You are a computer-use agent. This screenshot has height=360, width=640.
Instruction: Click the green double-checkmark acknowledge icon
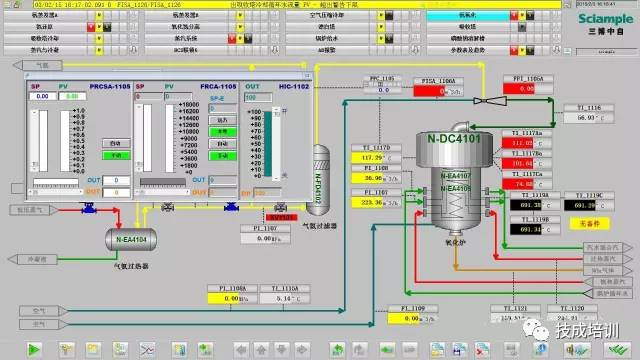tap(618, 350)
